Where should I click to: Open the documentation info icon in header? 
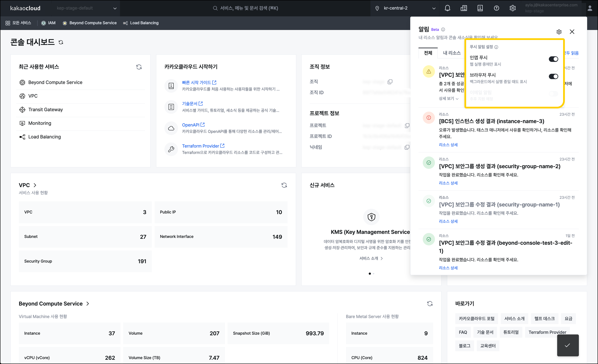click(480, 8)
